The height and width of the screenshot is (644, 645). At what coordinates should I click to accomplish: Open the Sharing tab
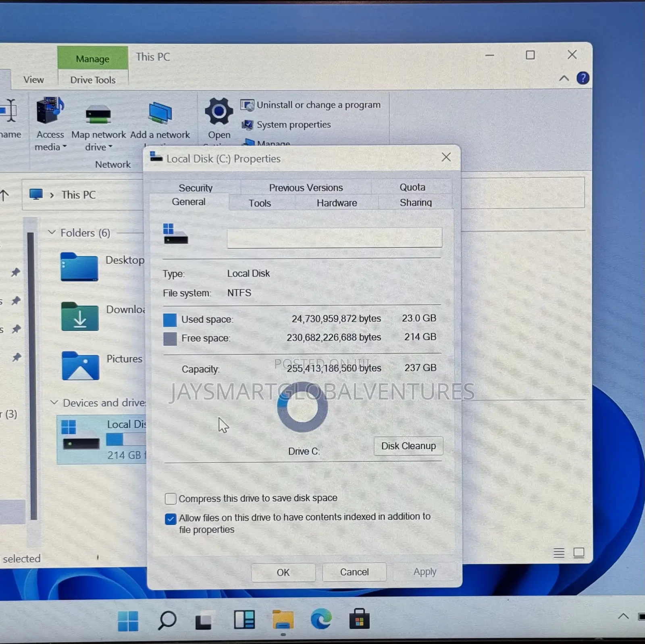[x=416, y=202]
